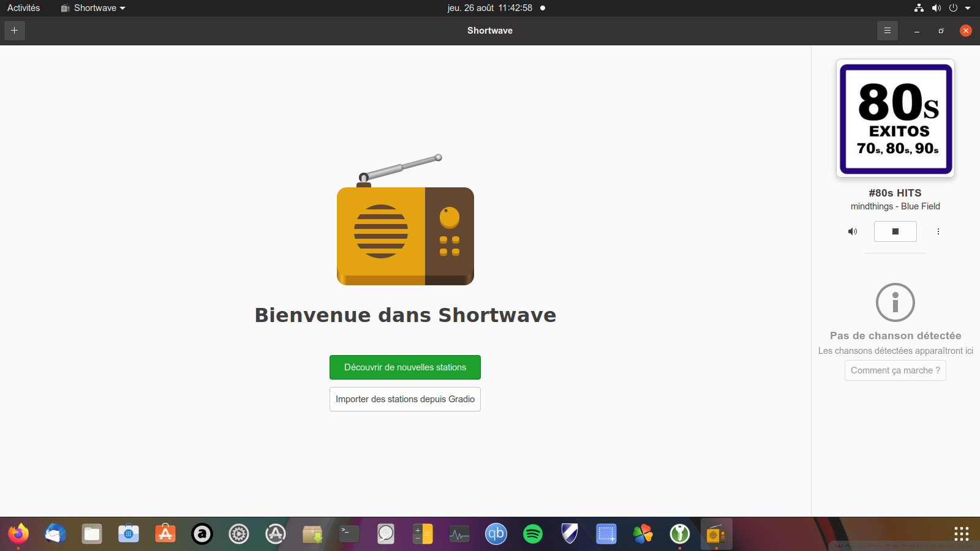The image size is (980, 551).
Task: Open the Shortwave app menu in top bar
Action: (x=93, y=8)
